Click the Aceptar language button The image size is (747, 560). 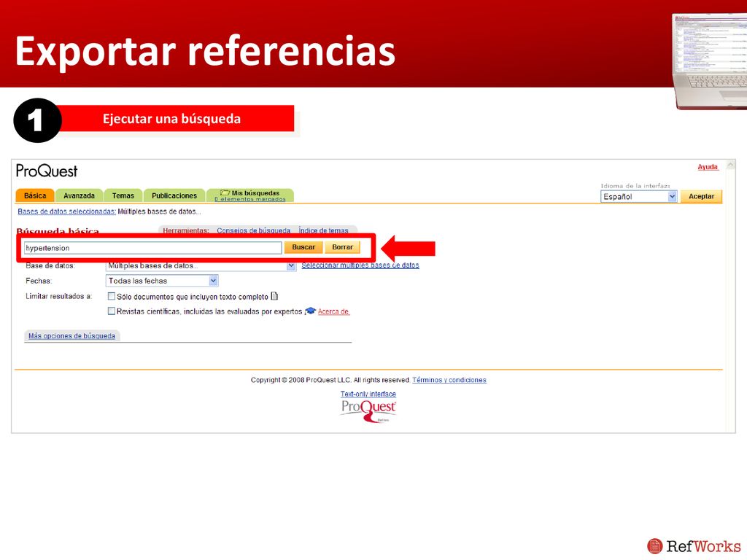coord(701,196)
